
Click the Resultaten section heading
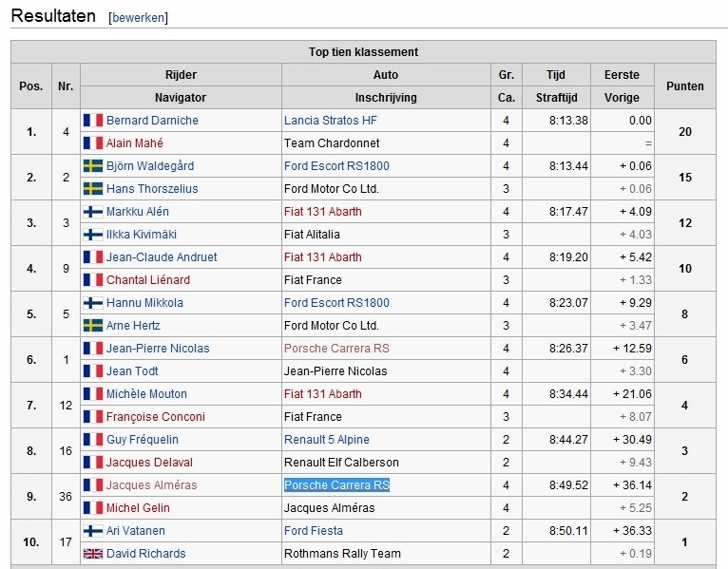pos(53,16)
